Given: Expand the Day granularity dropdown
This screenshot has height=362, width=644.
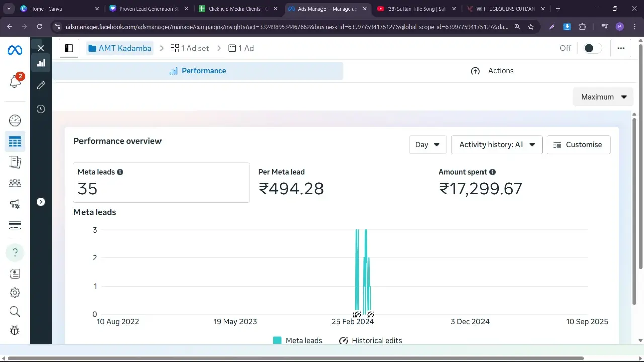Looking at the screenshot, I should (427, 145).
